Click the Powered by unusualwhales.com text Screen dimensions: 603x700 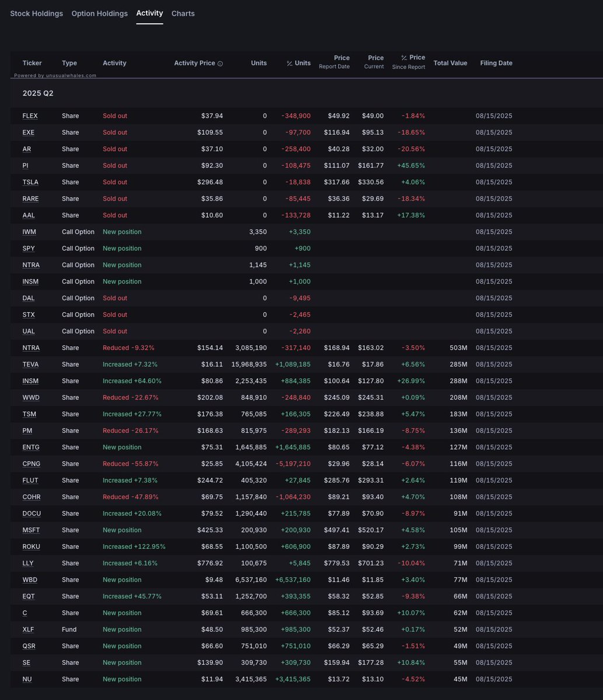tap(55, 75)
